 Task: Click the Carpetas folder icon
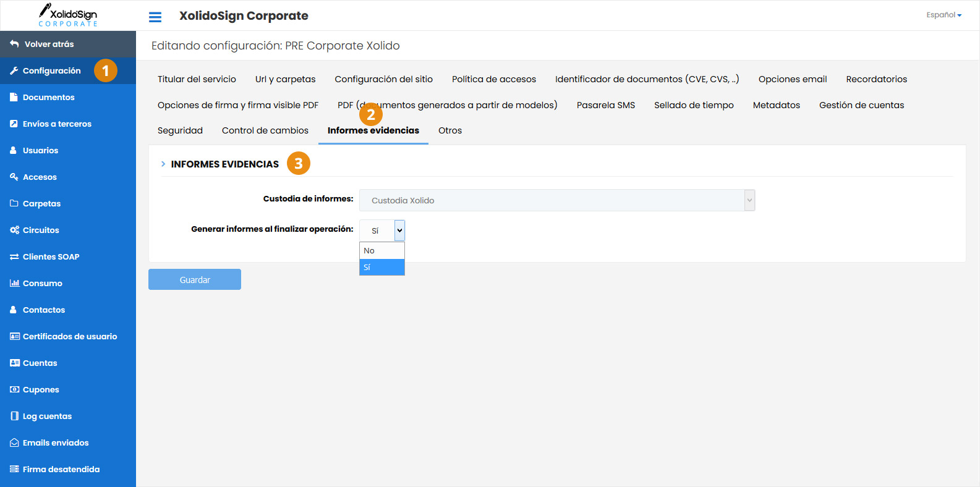tap(14, 203)
